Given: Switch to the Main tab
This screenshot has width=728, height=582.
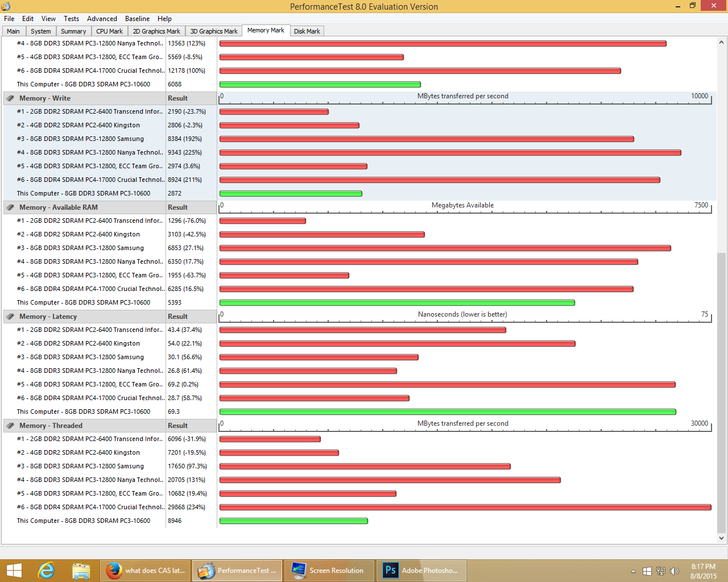Looking at the screenshot, I should coord(14,31).
